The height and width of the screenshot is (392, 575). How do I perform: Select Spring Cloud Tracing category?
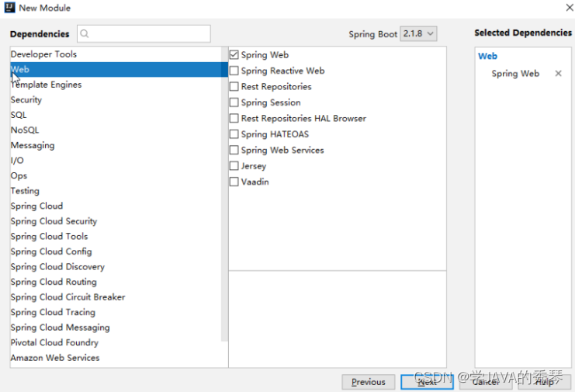[x=116, y=312]
